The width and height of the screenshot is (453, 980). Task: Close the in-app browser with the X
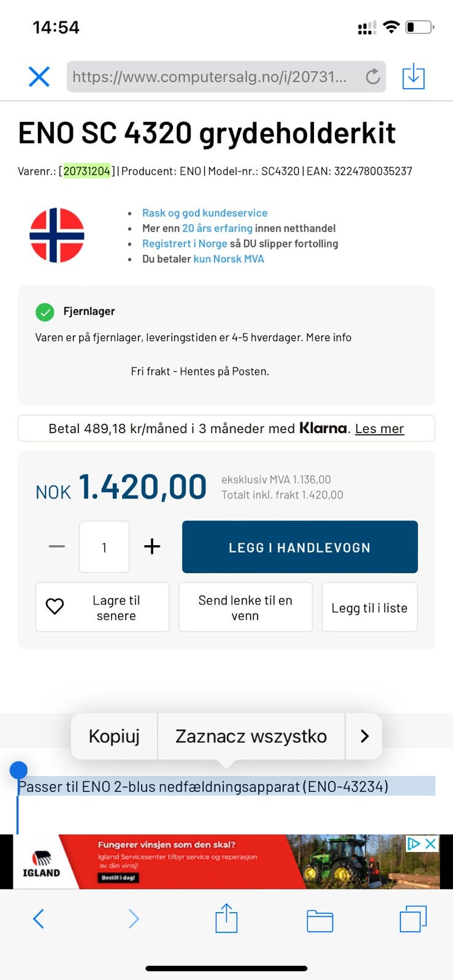[39, 77]
